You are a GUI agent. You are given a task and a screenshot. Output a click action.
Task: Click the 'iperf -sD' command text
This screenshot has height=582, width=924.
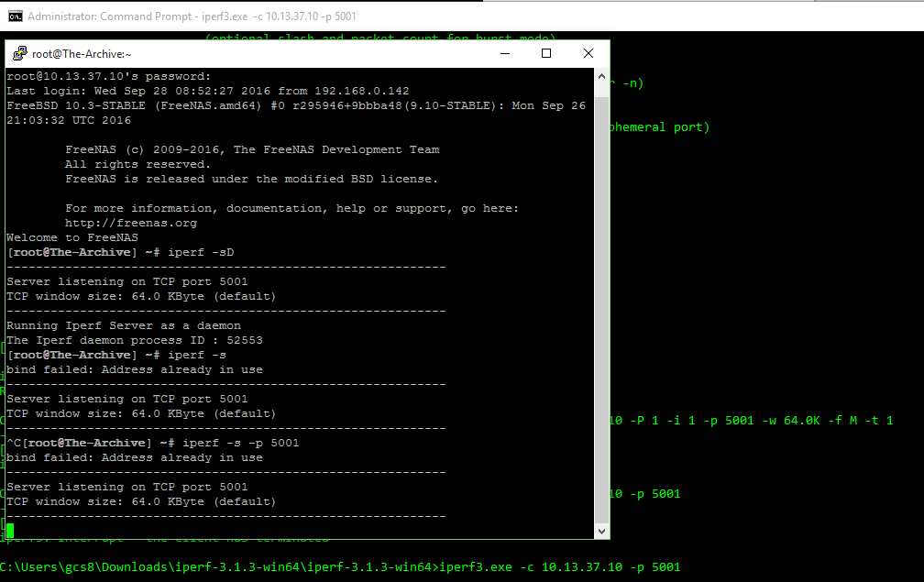(x=201, y=253)
